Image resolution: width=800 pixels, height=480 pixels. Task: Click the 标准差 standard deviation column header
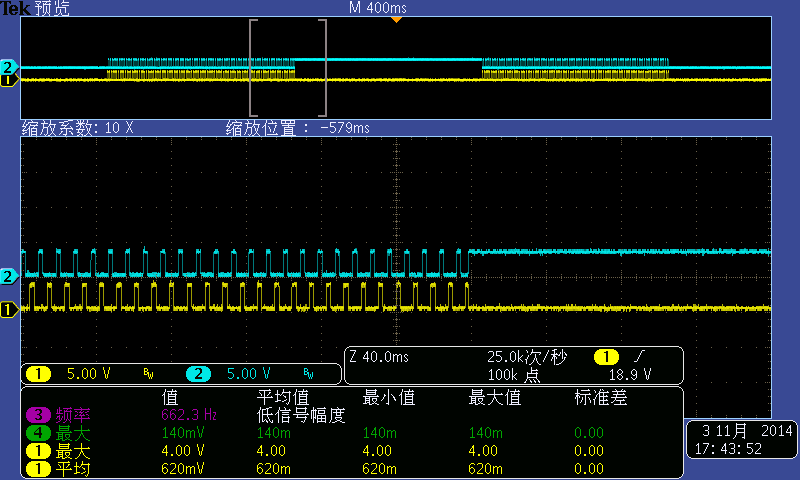click(x=601, y=397)
